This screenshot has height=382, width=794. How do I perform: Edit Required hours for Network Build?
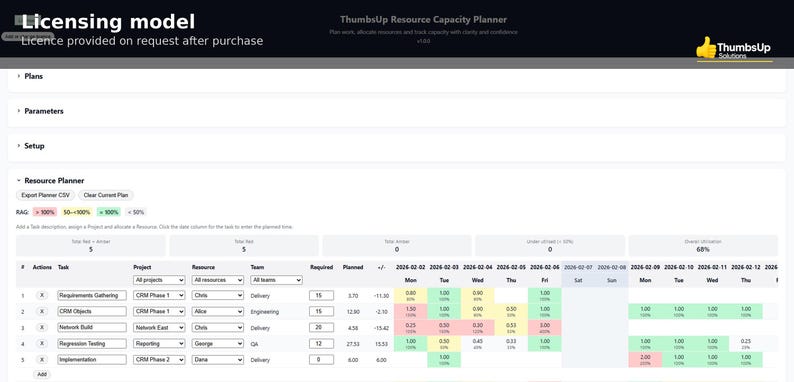tap(322, 328)
